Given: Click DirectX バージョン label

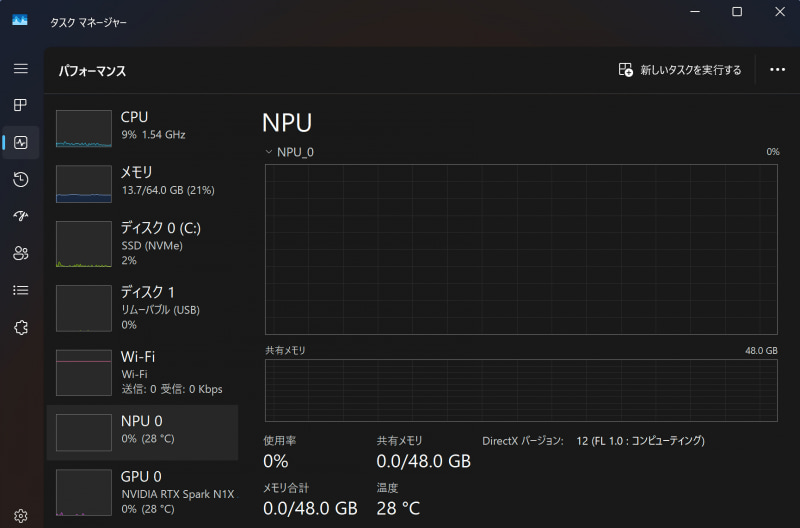Looking at the screenshot, I should 523,441.
